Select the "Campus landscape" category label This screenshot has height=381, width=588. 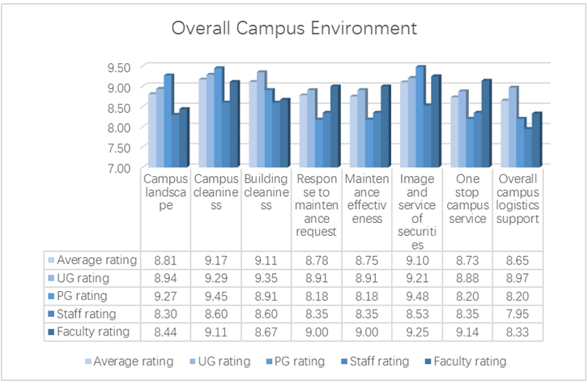tap(165, 192)
